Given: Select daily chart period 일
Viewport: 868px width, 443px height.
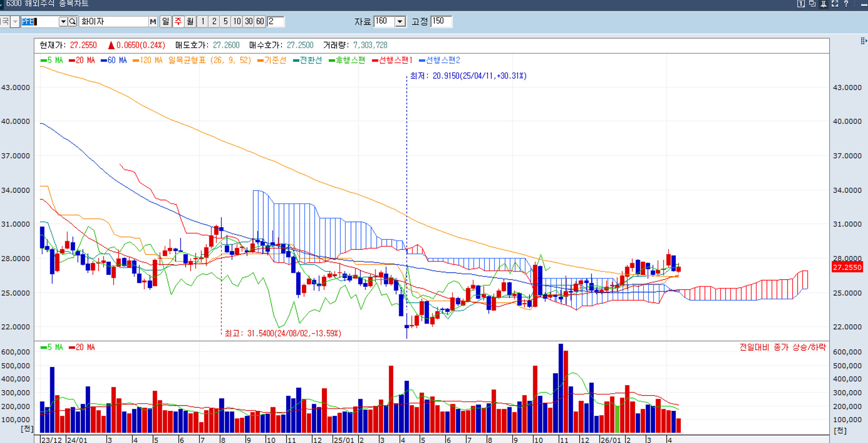Looking at the screenshot, I should click(x=166, y=22).
